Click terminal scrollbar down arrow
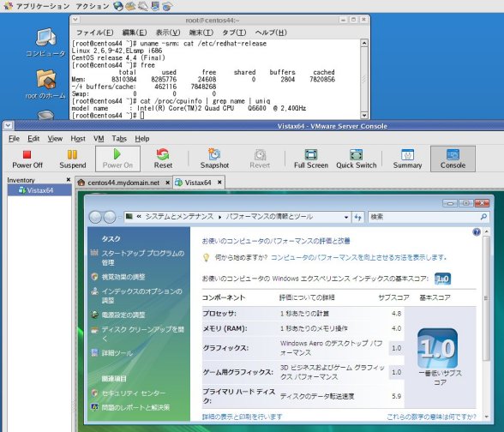The height and width of the screenshot is (432, 504). 363,115
